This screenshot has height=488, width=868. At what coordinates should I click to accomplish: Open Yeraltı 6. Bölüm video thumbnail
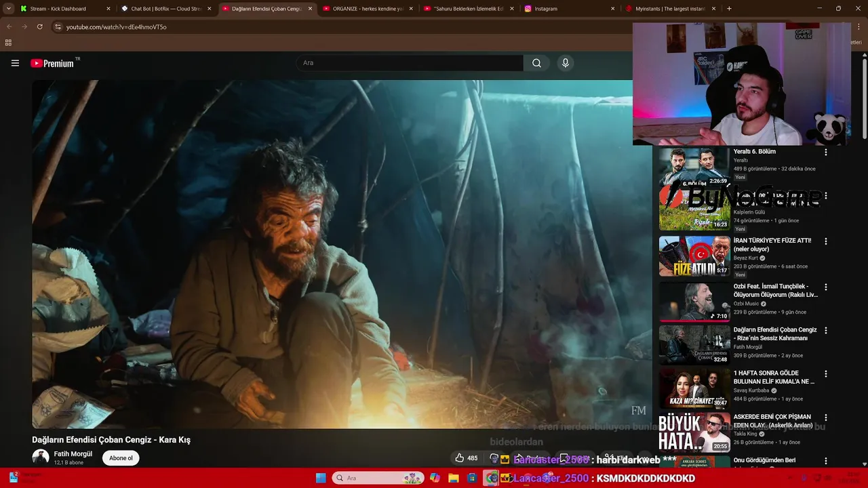point(694,166)
